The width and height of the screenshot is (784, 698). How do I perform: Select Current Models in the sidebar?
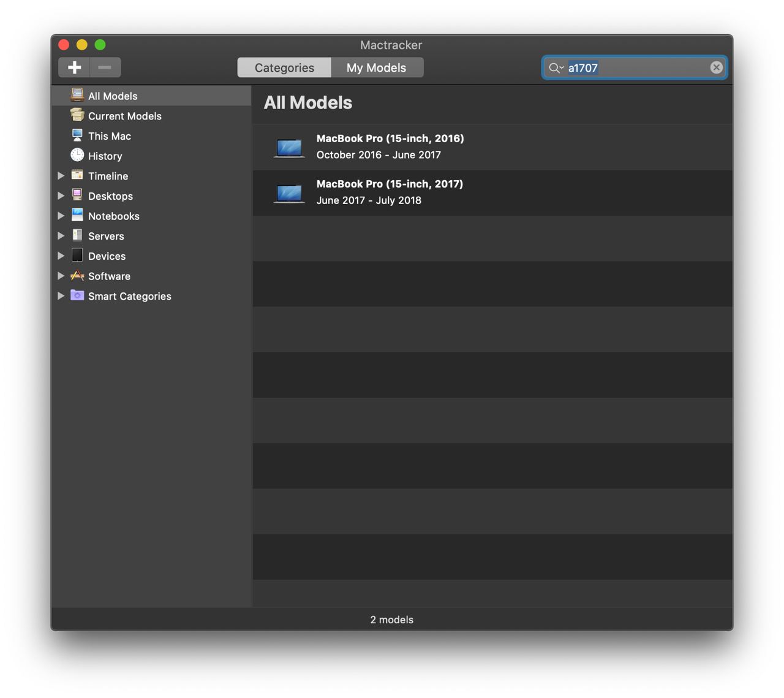point(151,116)
